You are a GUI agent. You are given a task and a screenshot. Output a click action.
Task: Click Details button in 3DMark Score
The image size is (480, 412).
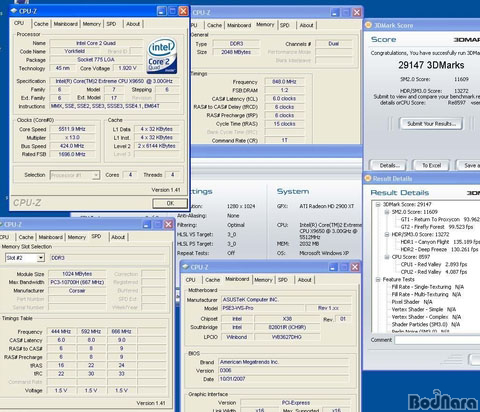point(389,165)
